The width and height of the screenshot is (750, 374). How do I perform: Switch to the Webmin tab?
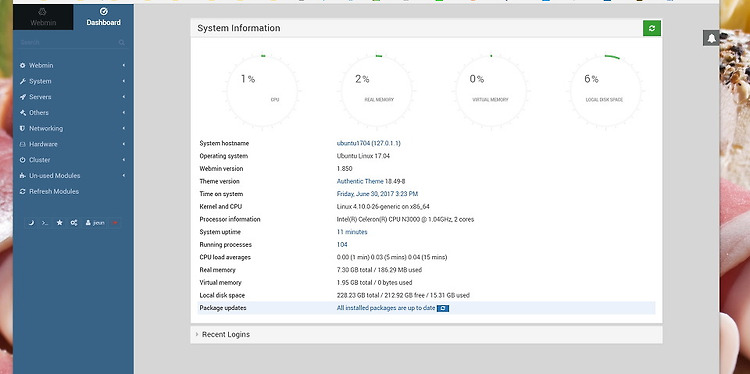(43, 17)
